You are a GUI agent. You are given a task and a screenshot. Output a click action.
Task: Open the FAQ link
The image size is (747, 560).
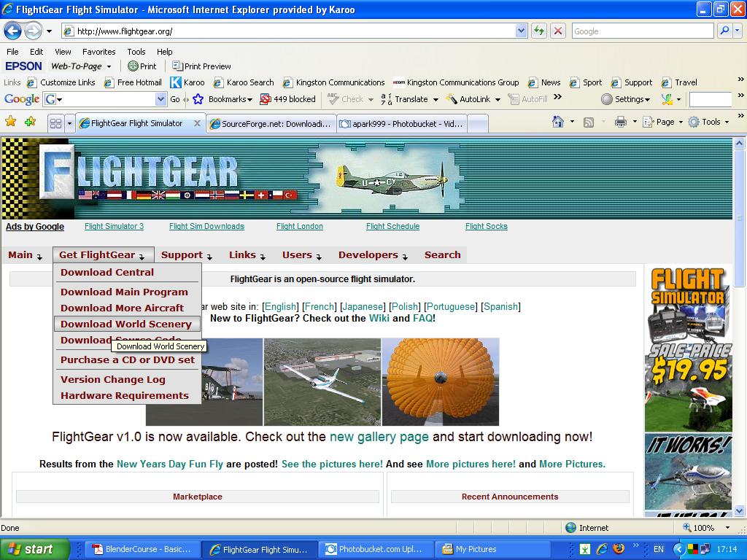point(422,318)
